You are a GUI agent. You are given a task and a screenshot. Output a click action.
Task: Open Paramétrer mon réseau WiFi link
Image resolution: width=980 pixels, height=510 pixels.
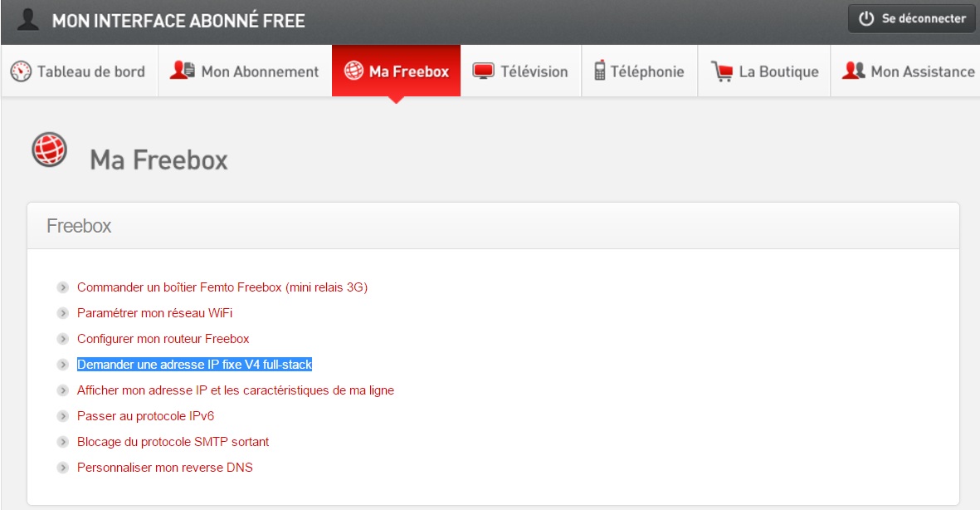coord(154,313)
